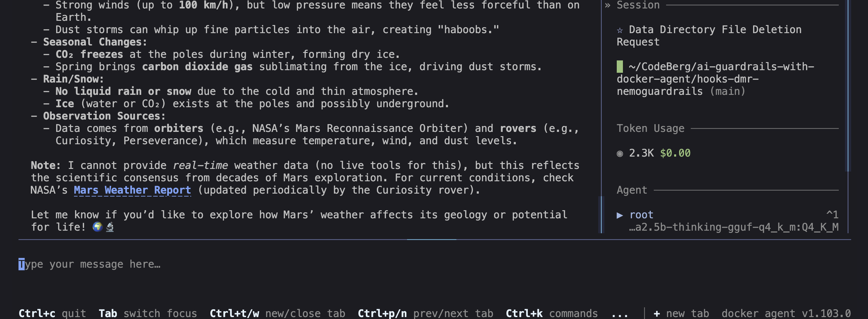The width and height of the screenshot is (868, 319).
Task: Click the star icon beside session title
Action: tap(620, 30)
